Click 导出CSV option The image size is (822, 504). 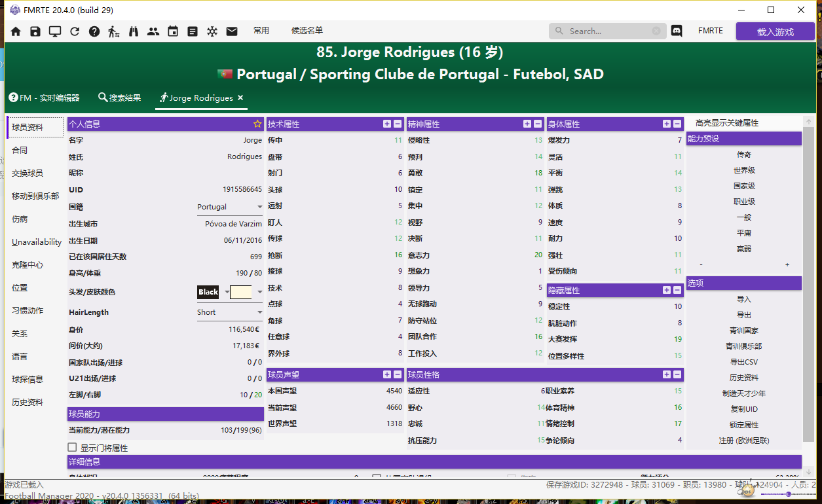point(744,361)
